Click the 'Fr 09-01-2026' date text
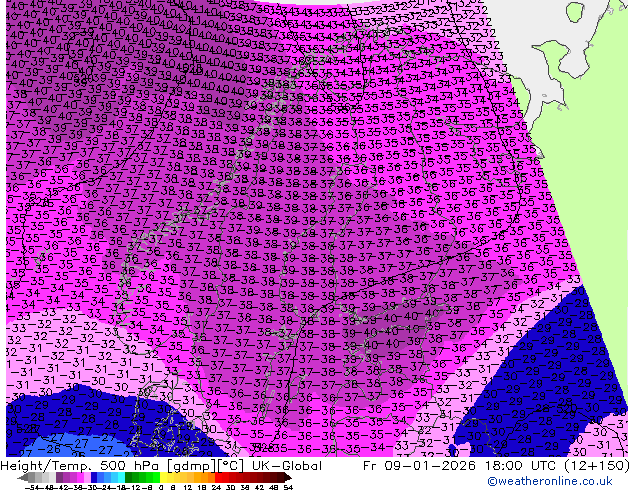This screenshot has width=634, height=490. (419, 466)
